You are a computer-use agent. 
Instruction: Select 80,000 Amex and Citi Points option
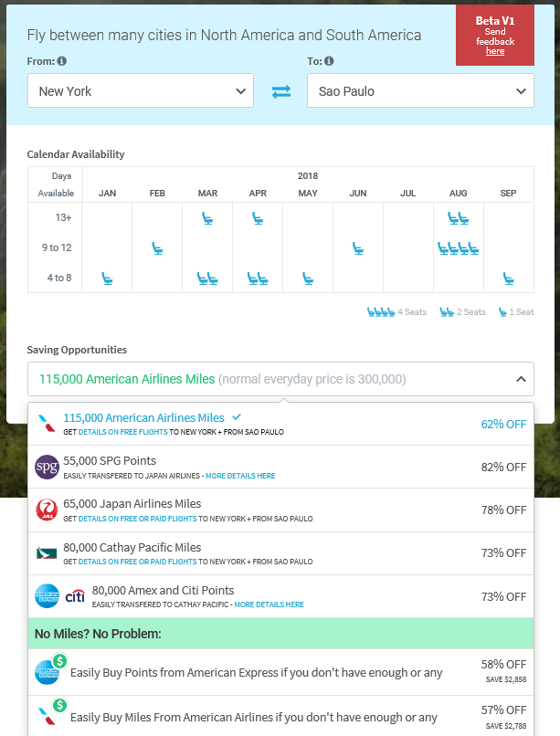(280, 596)
